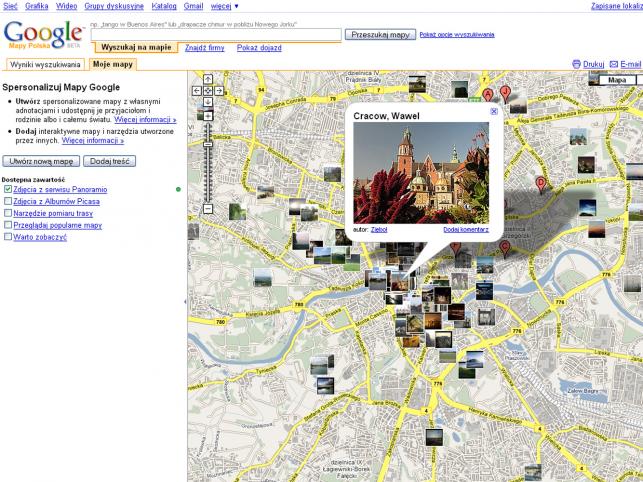The height and width of the screenshot is (482, 643).
Task: Click the zoom slider handle
Action: click(x=208, y=144)
